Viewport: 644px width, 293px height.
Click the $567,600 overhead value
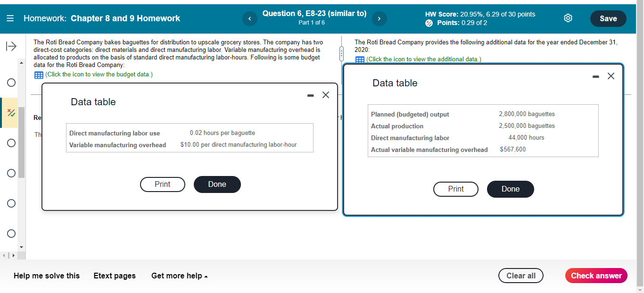513,150
